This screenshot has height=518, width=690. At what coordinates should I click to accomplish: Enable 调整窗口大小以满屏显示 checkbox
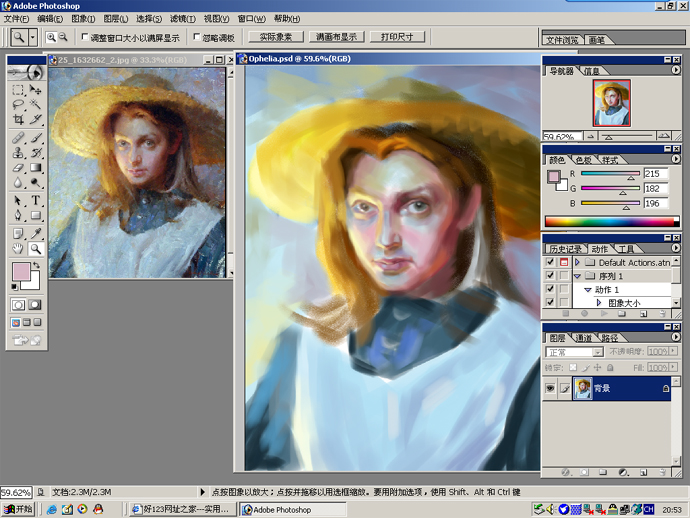[x=85, y=37]
